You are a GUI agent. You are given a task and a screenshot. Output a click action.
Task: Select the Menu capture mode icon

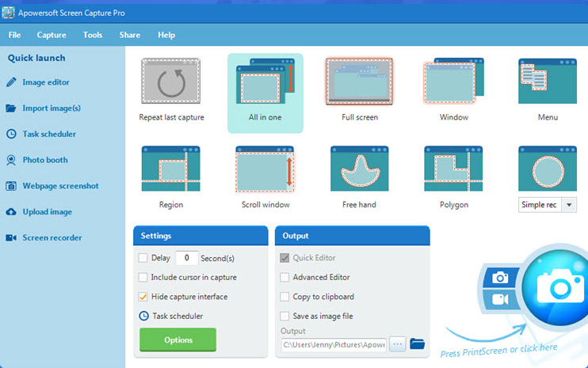tap(548, 81)
